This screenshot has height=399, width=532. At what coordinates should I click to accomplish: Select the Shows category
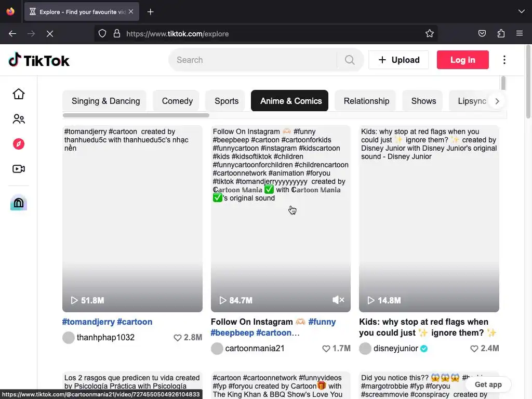[423, 101]
